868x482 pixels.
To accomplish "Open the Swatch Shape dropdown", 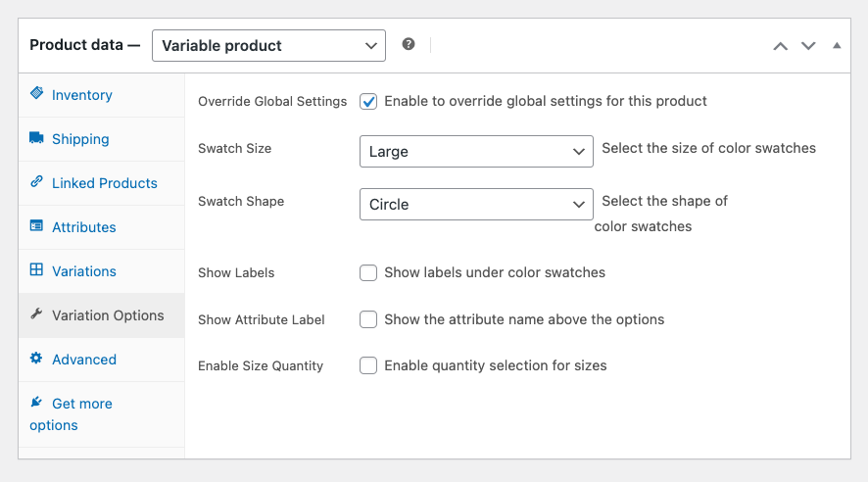I will pos(476,204).
